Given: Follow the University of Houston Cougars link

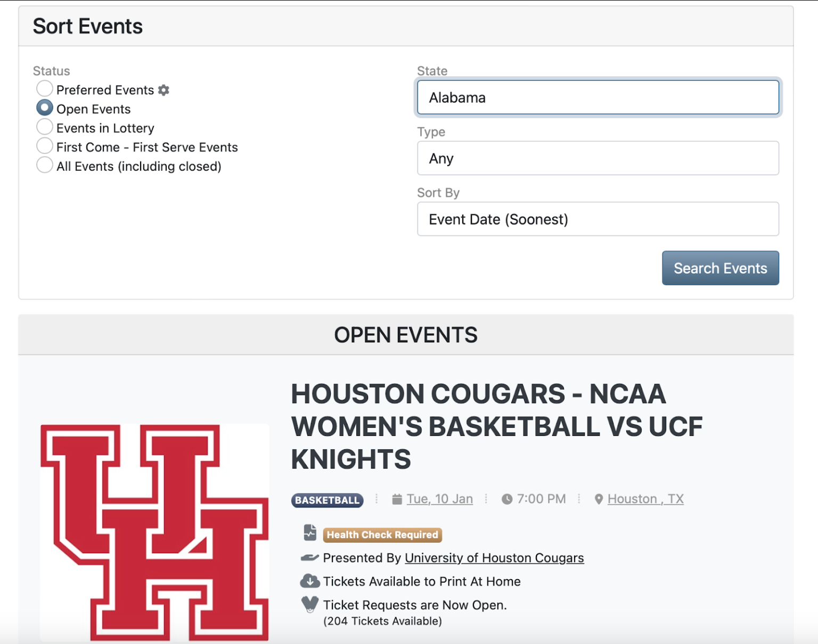Looking at the screenshot, I should pos(494,558).
